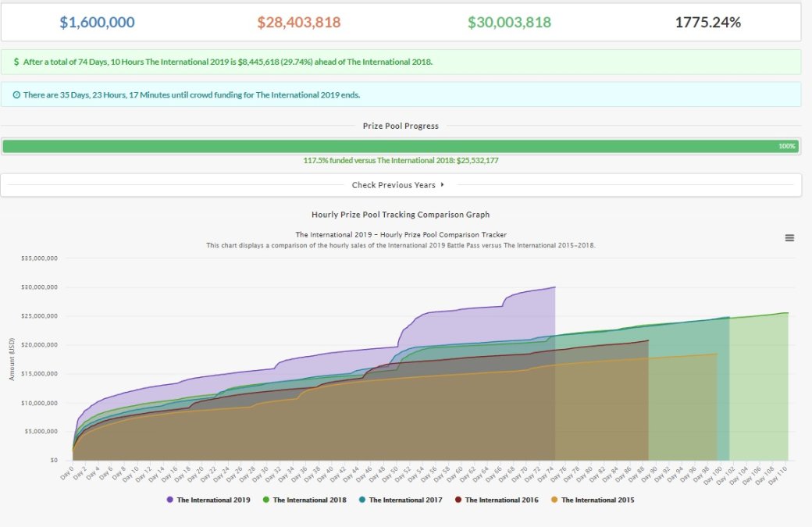Click the $30,000,000 y-axis label
The image size is (812, 527).
[x=39, y=287]
